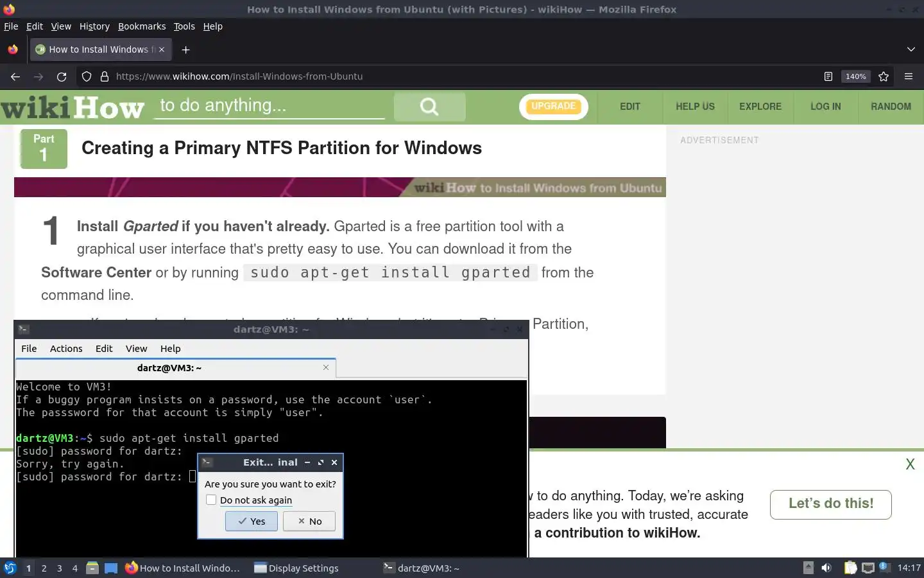Open terminal Help menu

click(x=170, y=348)
